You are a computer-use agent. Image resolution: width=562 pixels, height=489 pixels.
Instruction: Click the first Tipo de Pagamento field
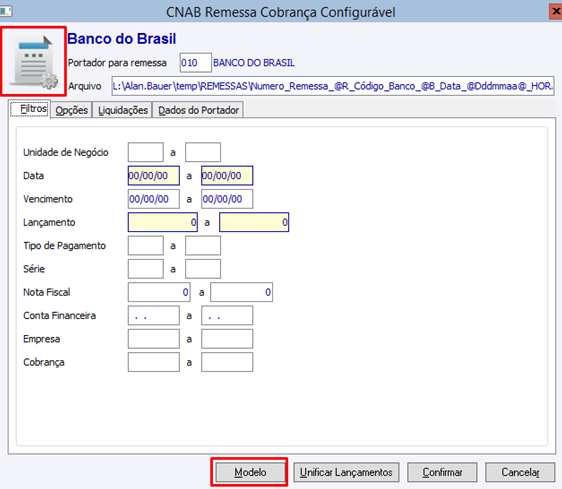(x=146, y=246)
